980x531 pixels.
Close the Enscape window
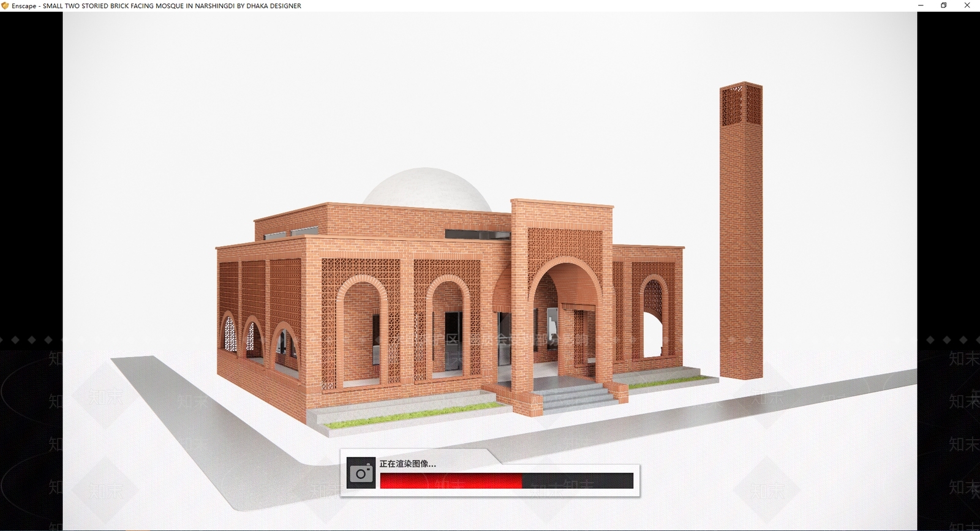tap(967, 6)
